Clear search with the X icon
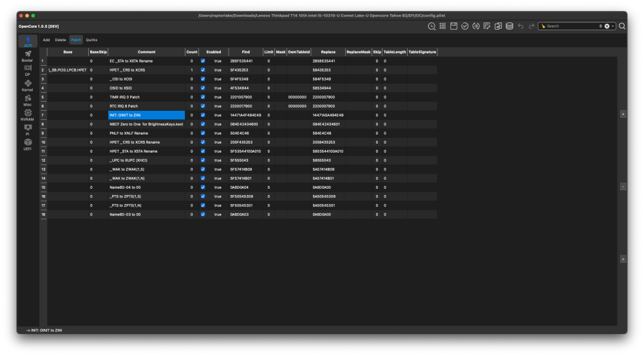Screen dimensions: 644x356 tap(607, 26)
